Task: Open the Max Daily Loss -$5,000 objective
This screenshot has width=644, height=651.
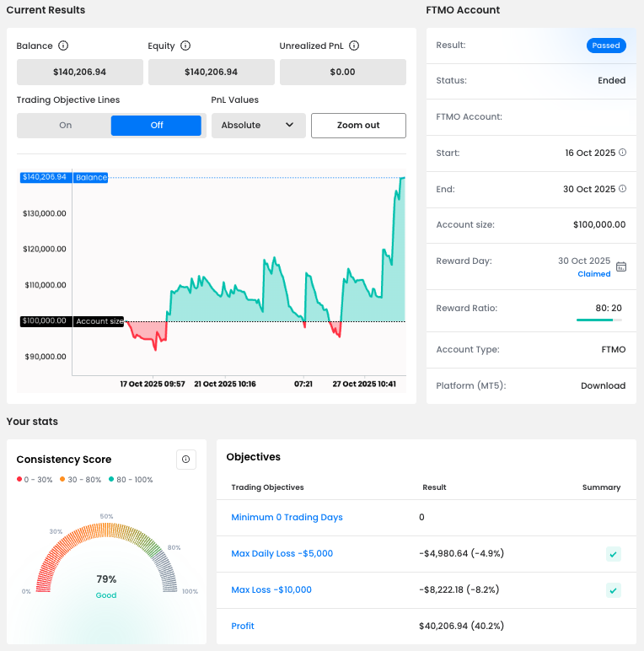Action: 282,553
